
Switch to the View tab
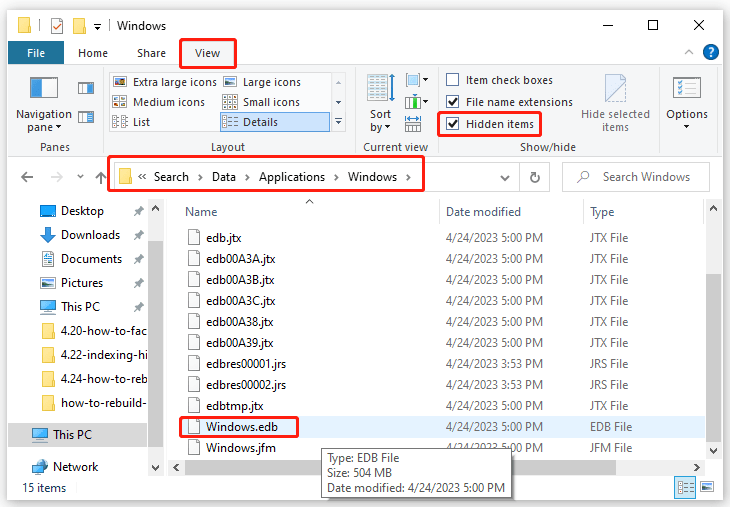[x=207, y=53]
